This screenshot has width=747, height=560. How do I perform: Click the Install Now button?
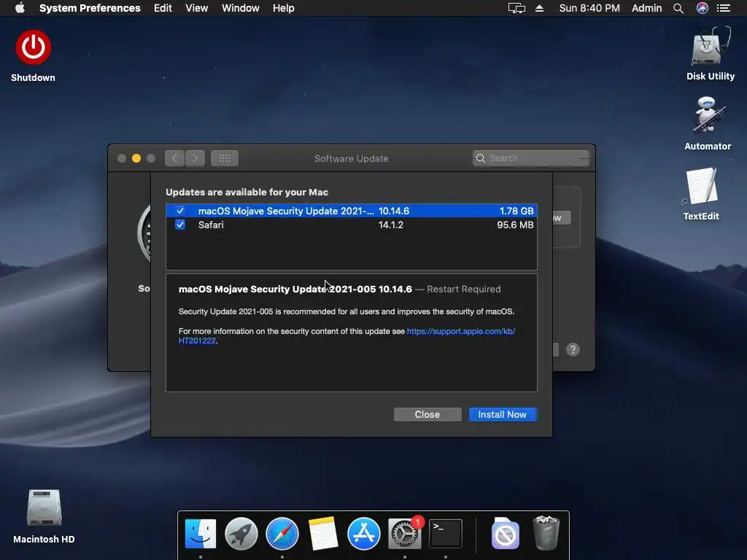click(503, 414)
